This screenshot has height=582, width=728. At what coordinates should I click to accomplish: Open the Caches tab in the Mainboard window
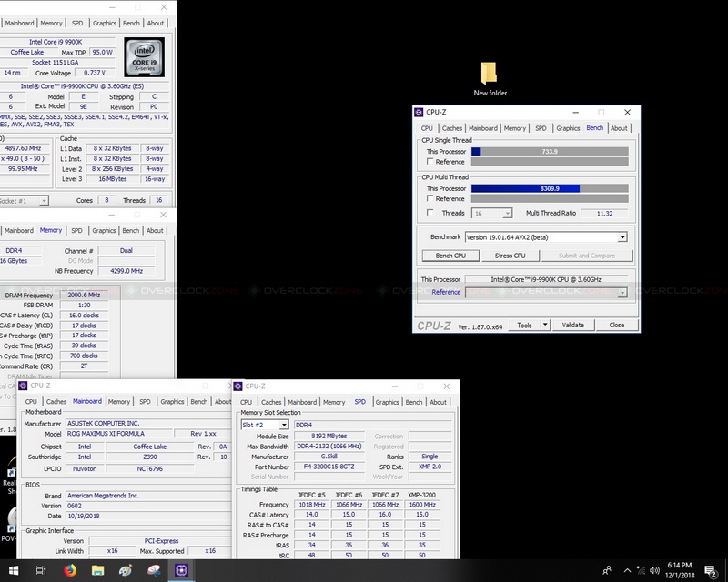pyautogui.click(x=56, y=401)
